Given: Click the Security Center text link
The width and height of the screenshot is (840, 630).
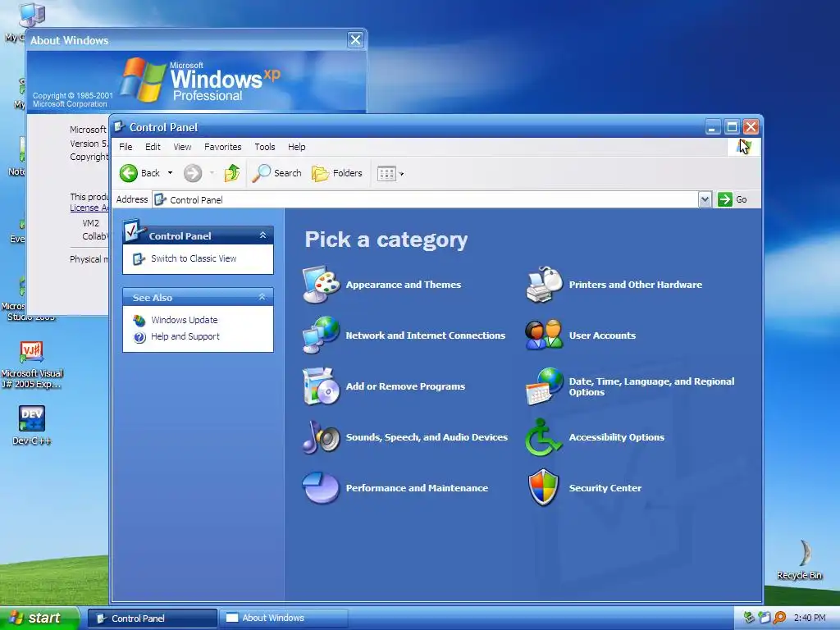Looking at the screenshot, I should coord(605,488).
